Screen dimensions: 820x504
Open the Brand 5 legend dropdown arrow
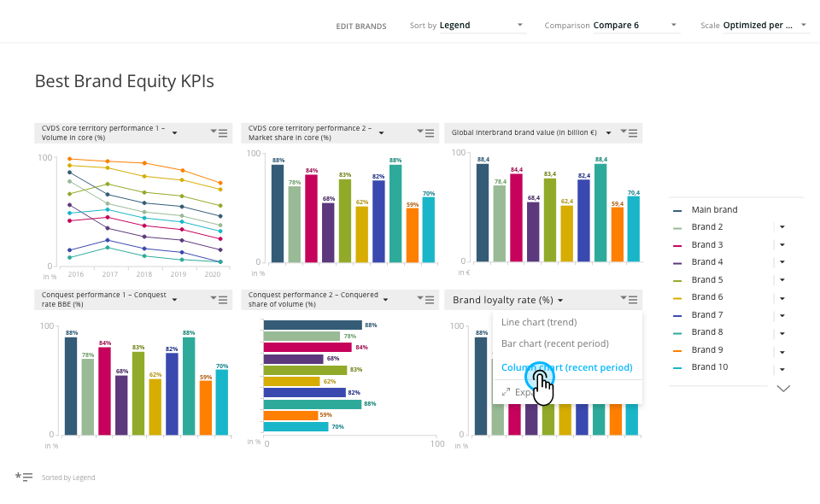782,279
